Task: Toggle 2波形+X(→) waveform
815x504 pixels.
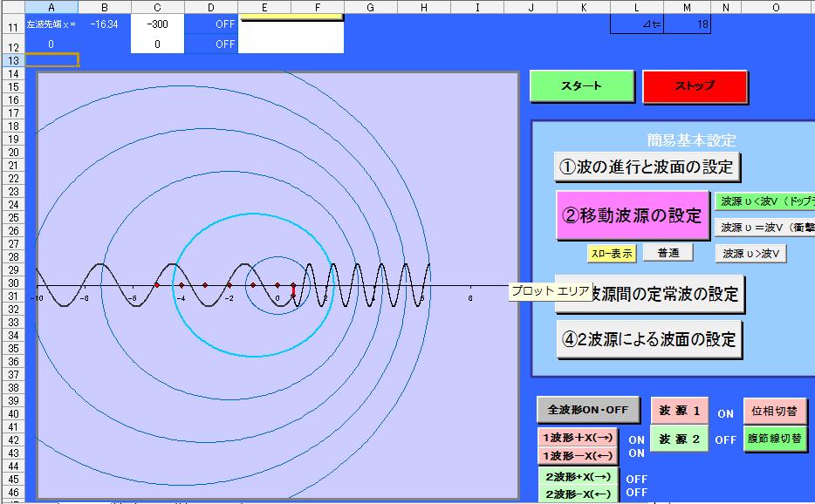Action: pos(578,477)
